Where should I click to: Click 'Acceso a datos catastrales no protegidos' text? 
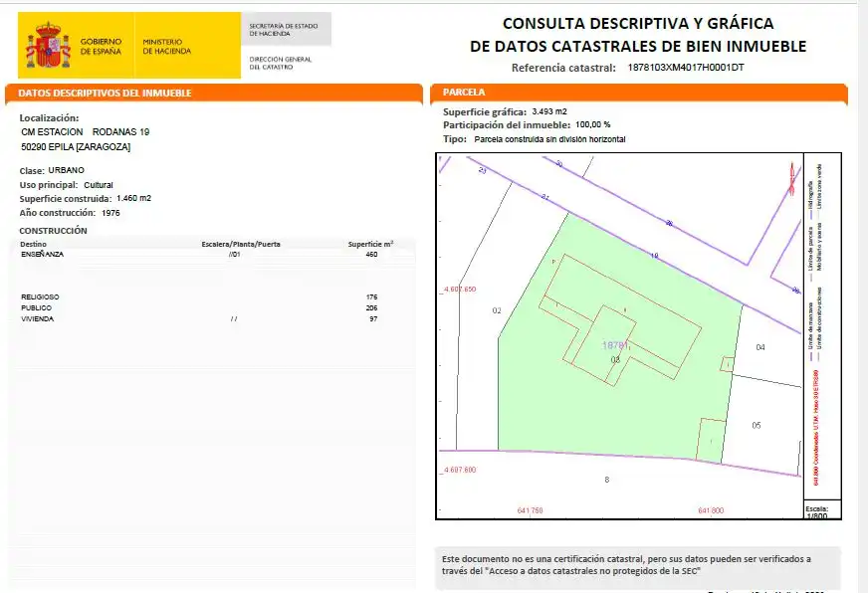(x=593, y=571)
